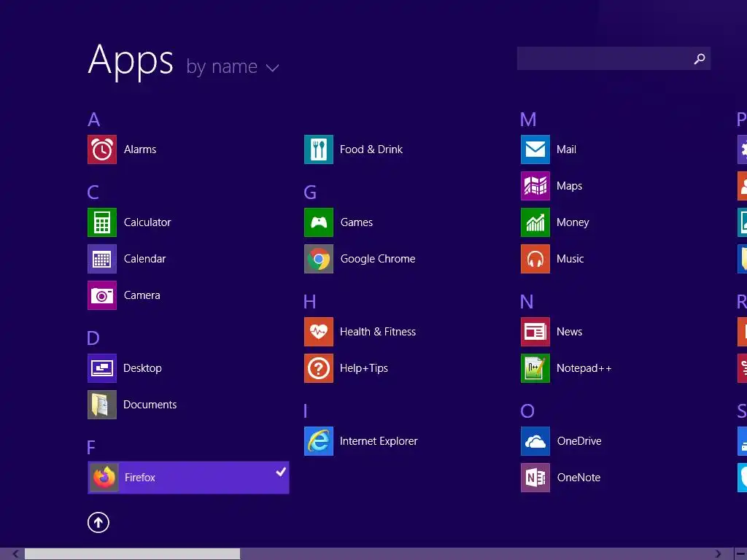
Task: Jump via letter heading A
Action: click(94, 120)
